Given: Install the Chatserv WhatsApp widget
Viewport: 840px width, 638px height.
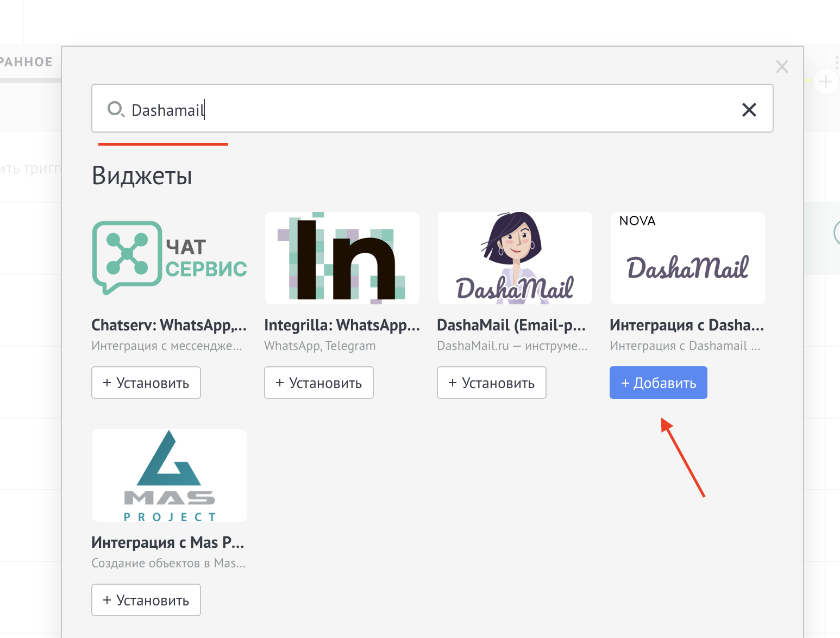Looking at the screenshot, I should [146, 383].
